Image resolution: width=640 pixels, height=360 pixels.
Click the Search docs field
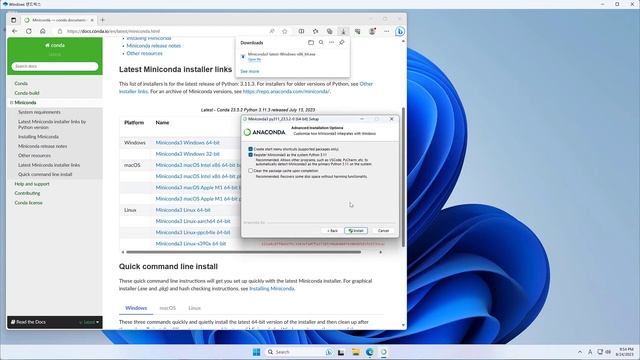tap(55, 66)
